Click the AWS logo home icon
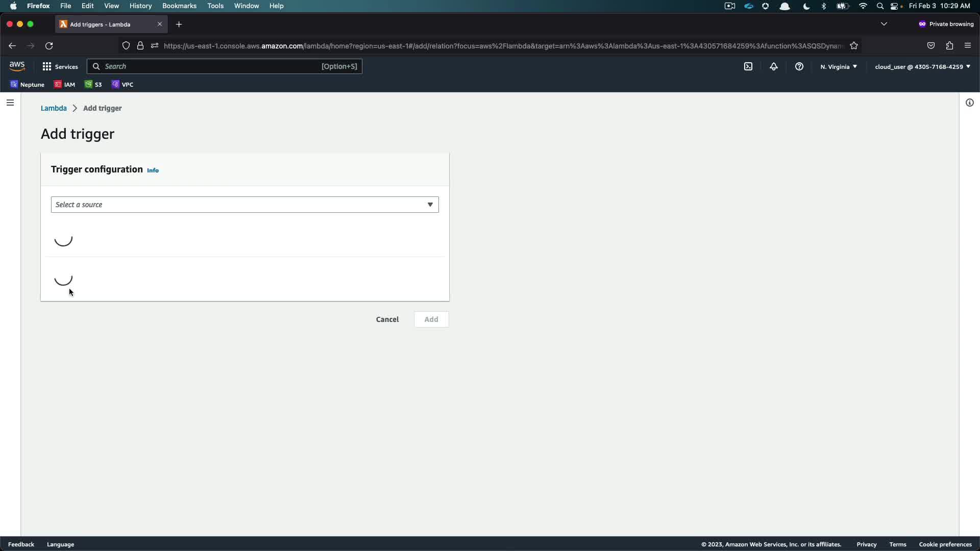The height and width of the screenshot is (551, 980). pyautogui.click(x=17, y=66)
